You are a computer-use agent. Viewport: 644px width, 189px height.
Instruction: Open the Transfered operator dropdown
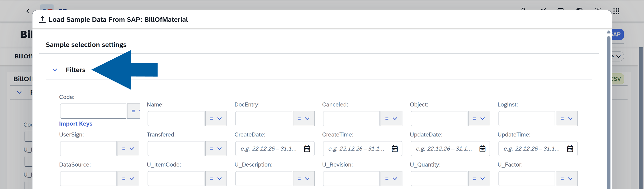tap(216, 149)
